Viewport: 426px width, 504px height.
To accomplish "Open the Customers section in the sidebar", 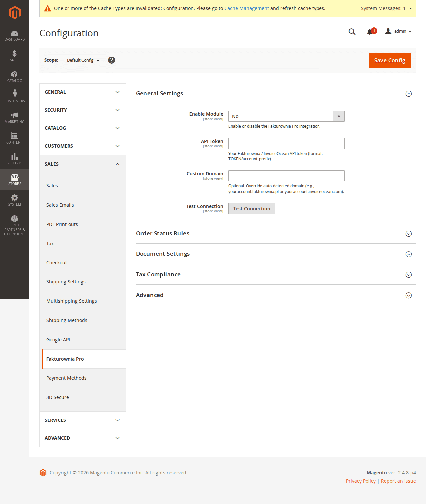I will pos(14,96).
